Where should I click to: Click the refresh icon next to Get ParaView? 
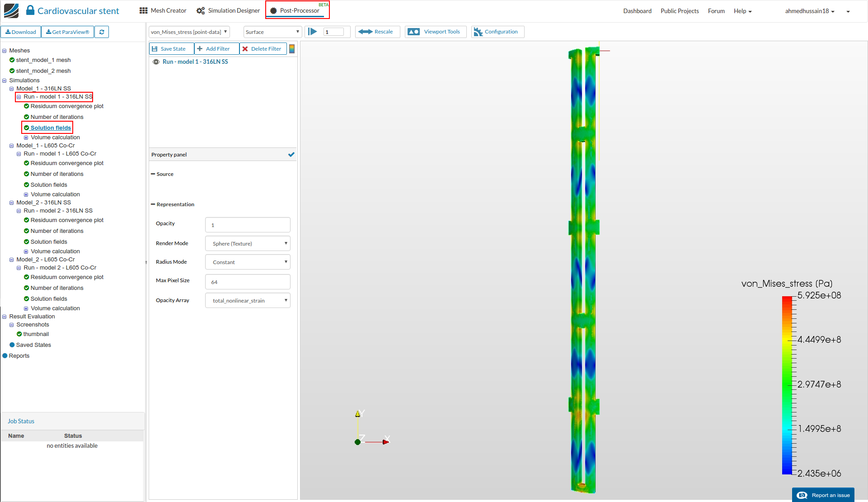point(102,32)
